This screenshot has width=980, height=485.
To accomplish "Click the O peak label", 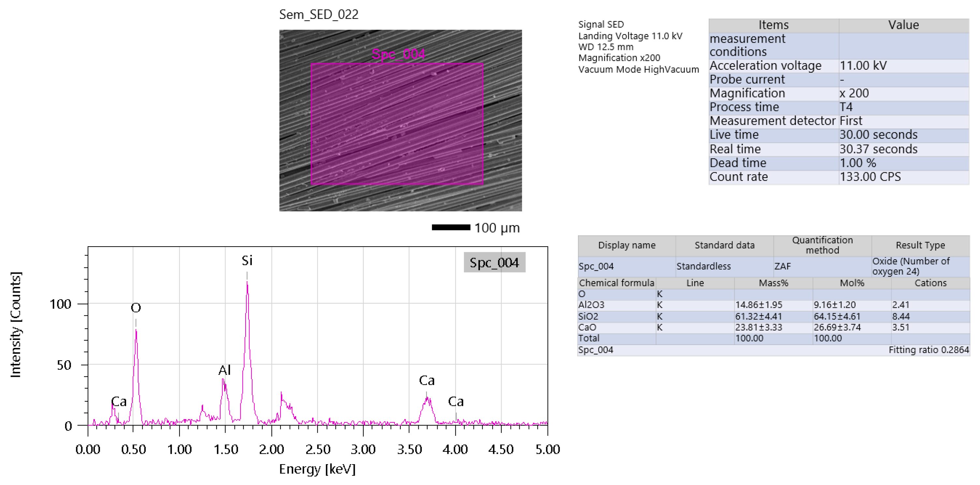I will pyautogui.click(x=136, y=307).
